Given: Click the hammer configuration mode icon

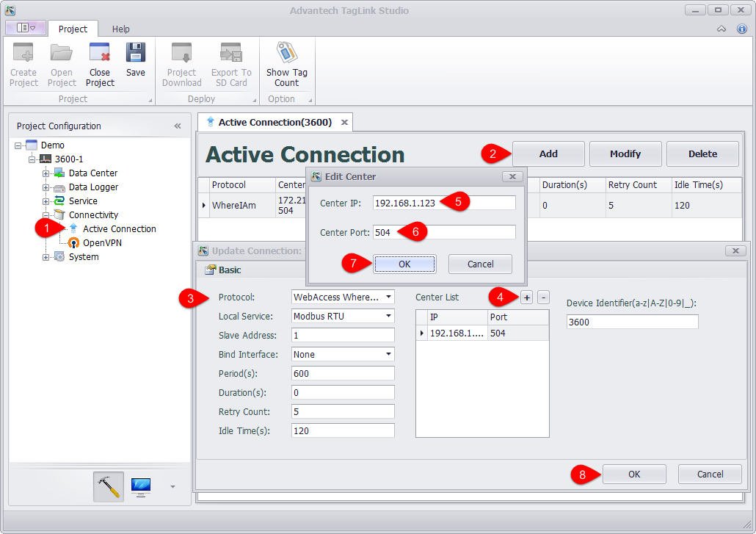Looking at the screenshot, I should click(109, 486).
